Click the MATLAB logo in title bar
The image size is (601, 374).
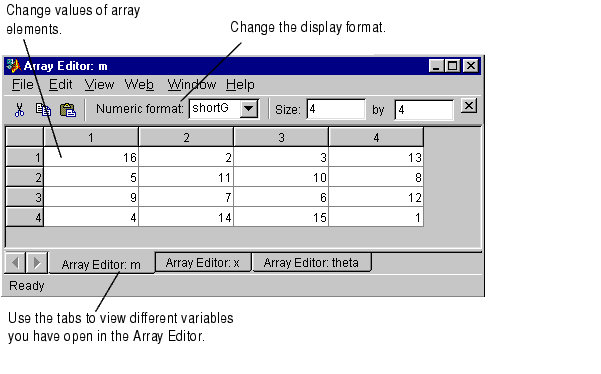tap(13, 66)
